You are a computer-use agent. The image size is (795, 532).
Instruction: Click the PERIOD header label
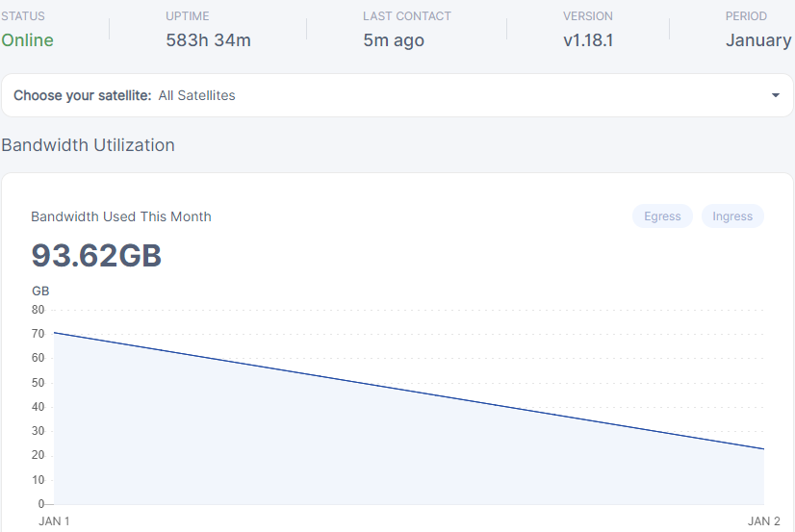746,16
